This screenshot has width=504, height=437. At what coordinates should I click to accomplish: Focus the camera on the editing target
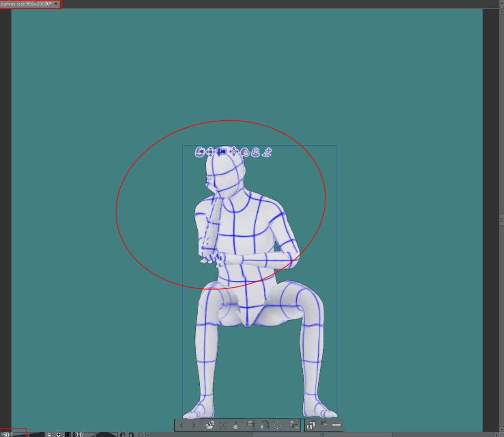click(223, 426)
